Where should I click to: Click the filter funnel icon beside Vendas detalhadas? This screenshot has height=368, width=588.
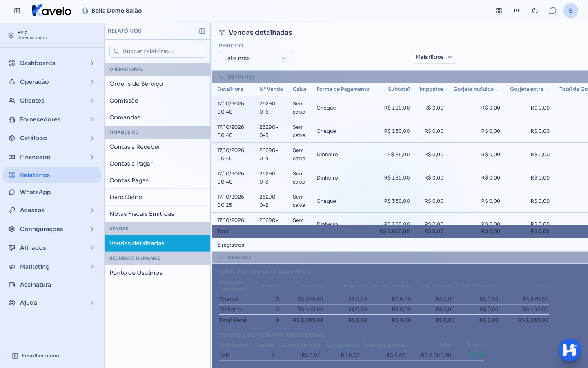[x=222, y=33]
